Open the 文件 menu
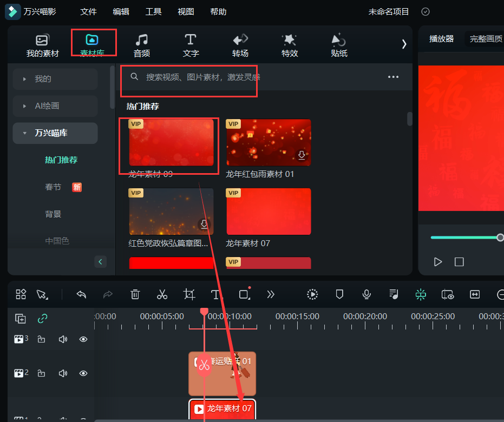504x422 pixels. 88,11
